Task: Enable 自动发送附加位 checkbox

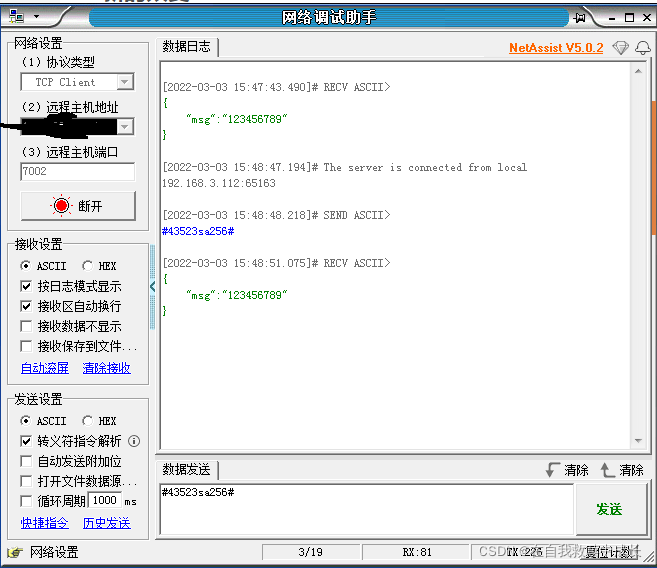Action: (26, 462)
